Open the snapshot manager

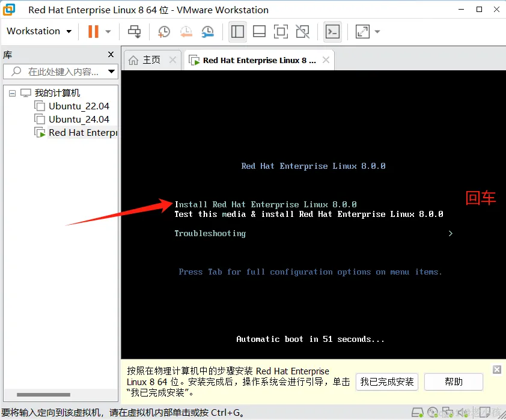click(x=208, y=32)
